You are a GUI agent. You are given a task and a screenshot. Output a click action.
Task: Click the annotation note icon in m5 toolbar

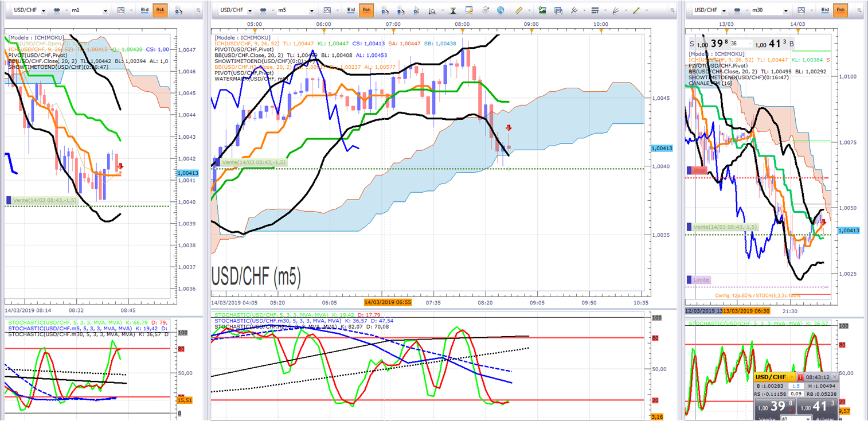pos(469,10)
